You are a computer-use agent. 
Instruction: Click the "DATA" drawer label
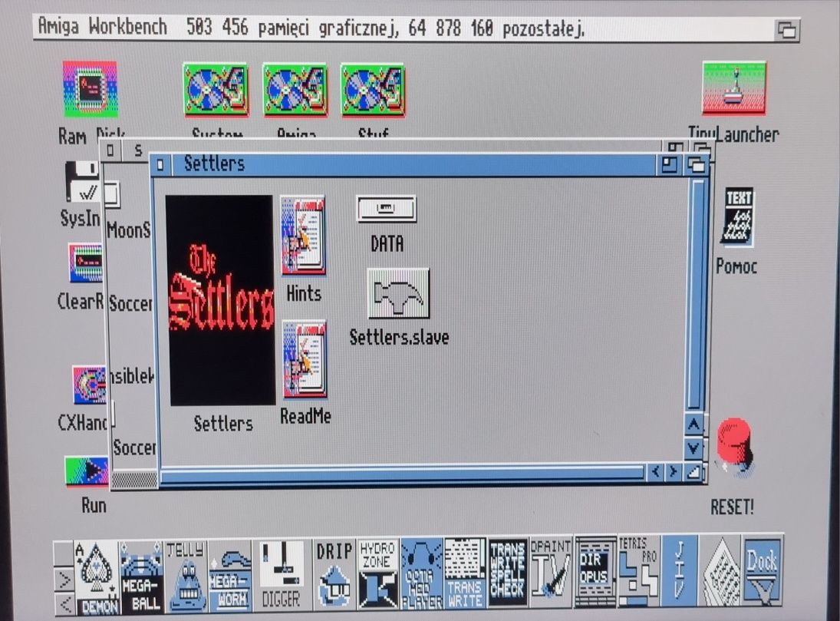[x=387, y=245]
